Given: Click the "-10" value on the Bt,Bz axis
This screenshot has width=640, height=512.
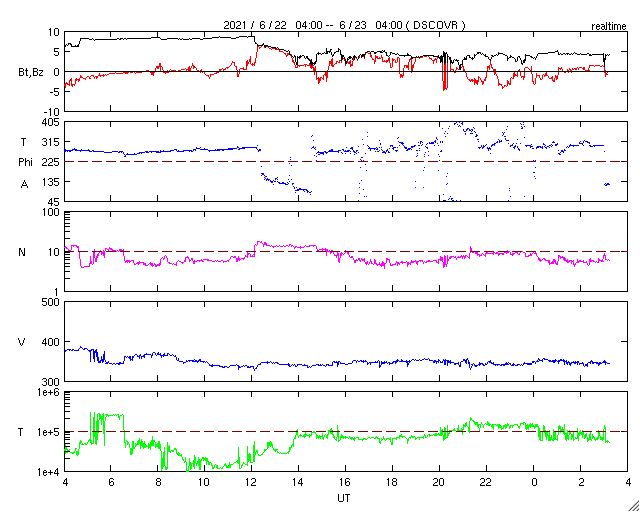Looking at the screenshot, I should [x=52, y=112].
